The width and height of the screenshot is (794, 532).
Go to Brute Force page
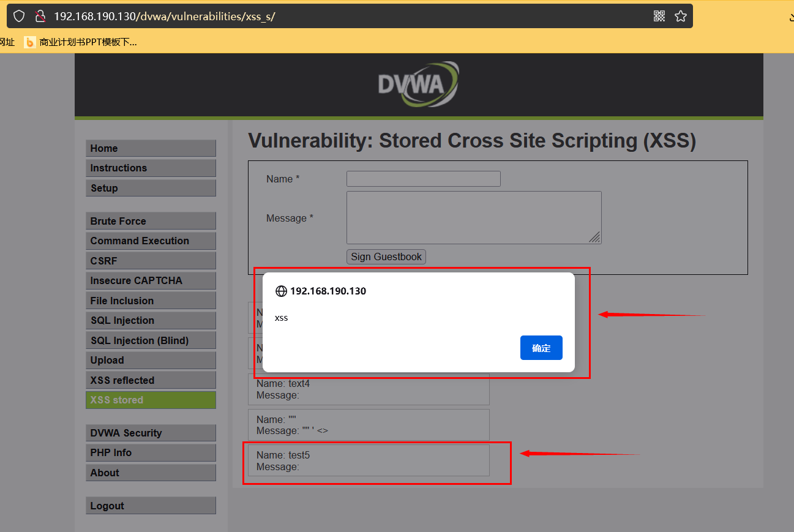pyautogui.click(x=151, y=221)
